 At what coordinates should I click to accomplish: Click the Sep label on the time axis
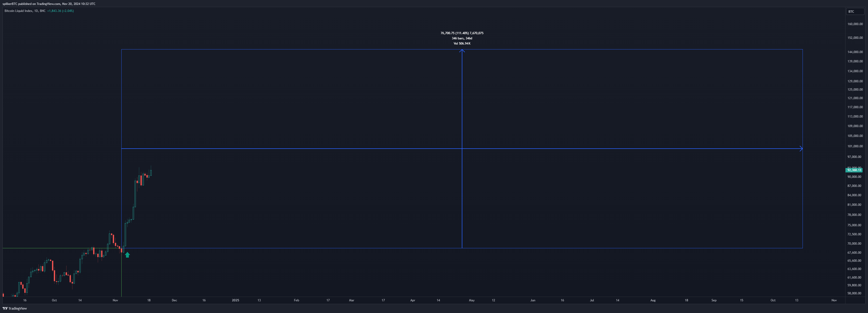[x=714, y=300]
